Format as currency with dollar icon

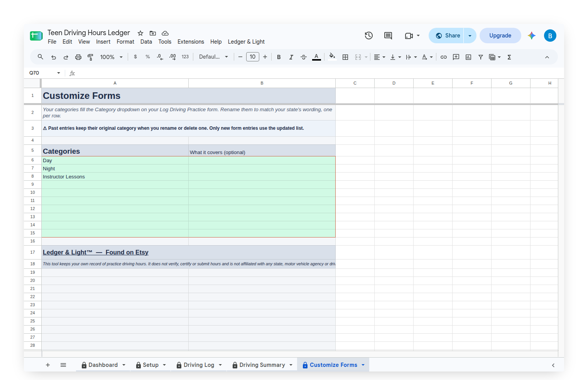coord(135,57)
